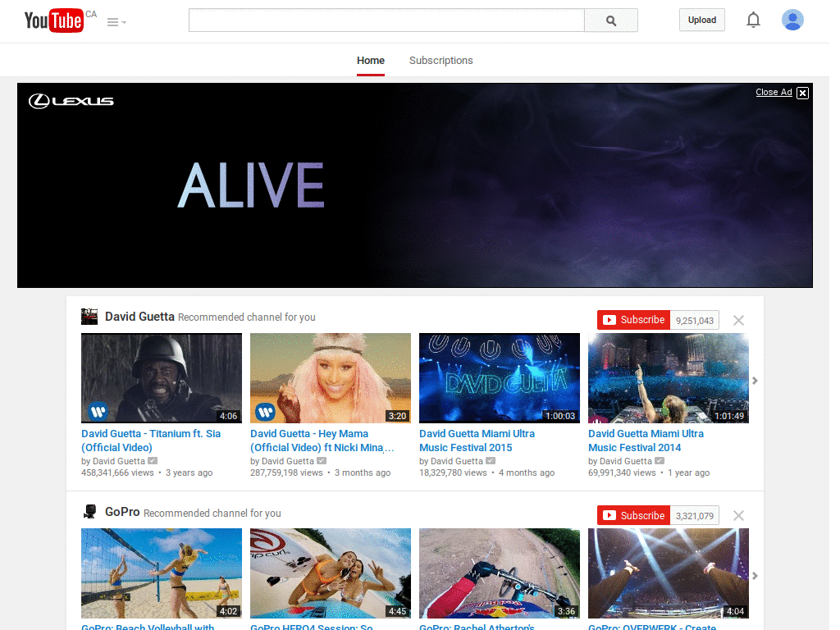The image size is (840, 630).
Task: Click the Upload button
Action: pos(702,20)
